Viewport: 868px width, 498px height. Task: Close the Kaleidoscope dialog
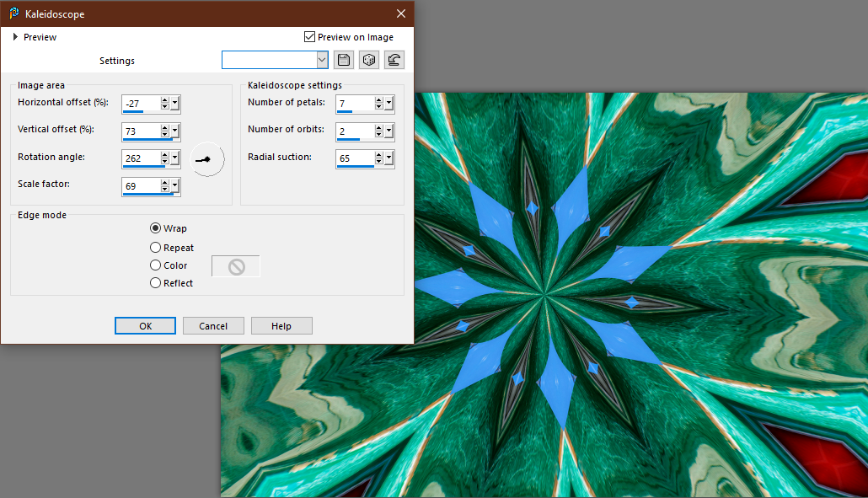401,13
